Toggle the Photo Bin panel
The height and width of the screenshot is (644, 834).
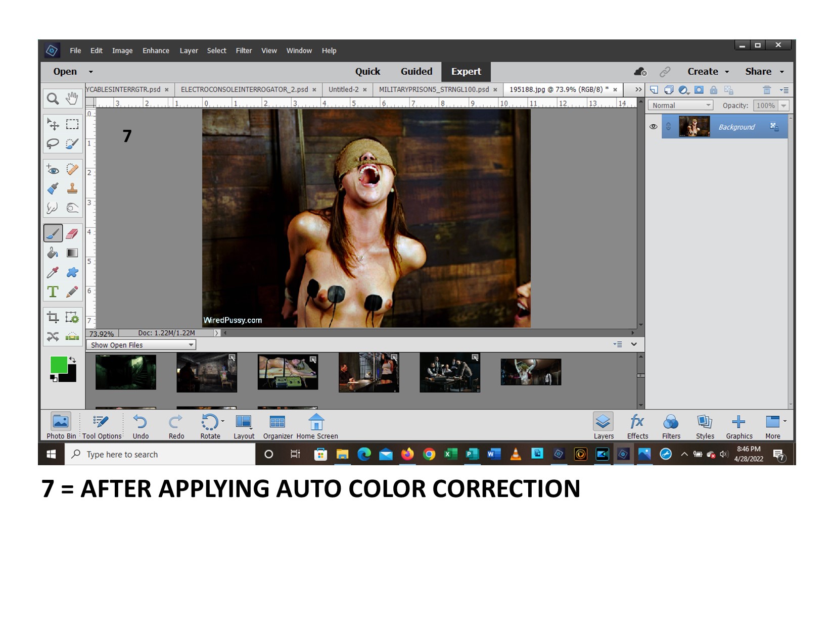[61, 426]
